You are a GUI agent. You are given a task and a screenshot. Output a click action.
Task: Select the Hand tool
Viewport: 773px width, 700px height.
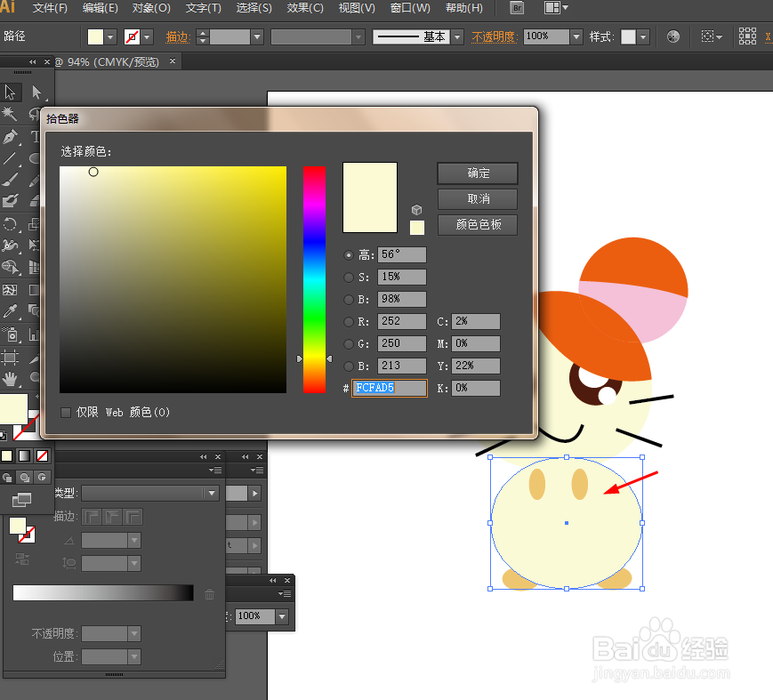pos(10,378)
